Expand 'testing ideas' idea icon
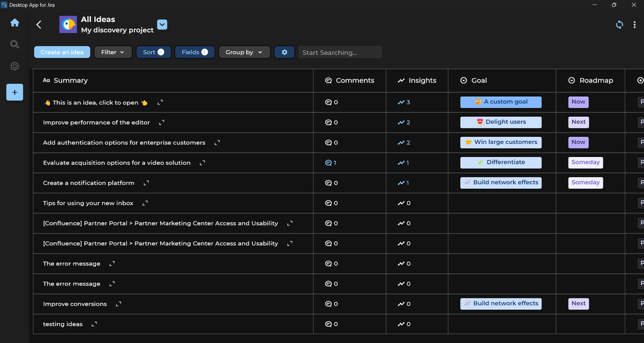The width and height of the screenshot is (644, 343). click(94, 324)
